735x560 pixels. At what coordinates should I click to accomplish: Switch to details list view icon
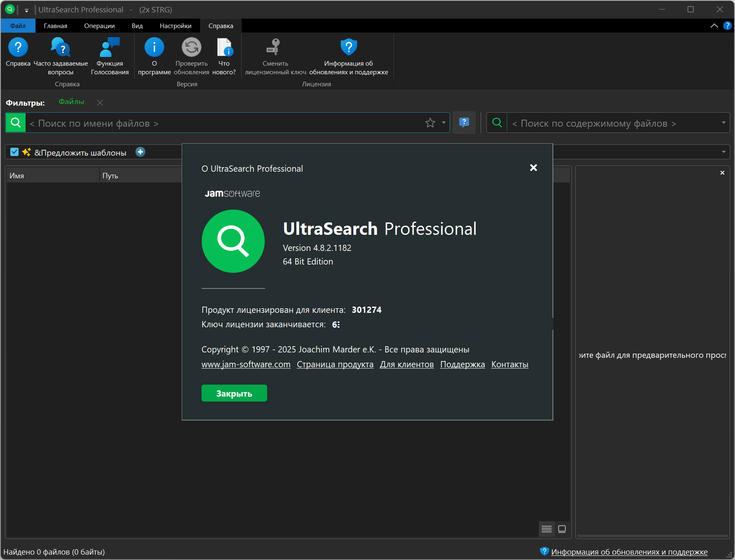coord(547,529)
